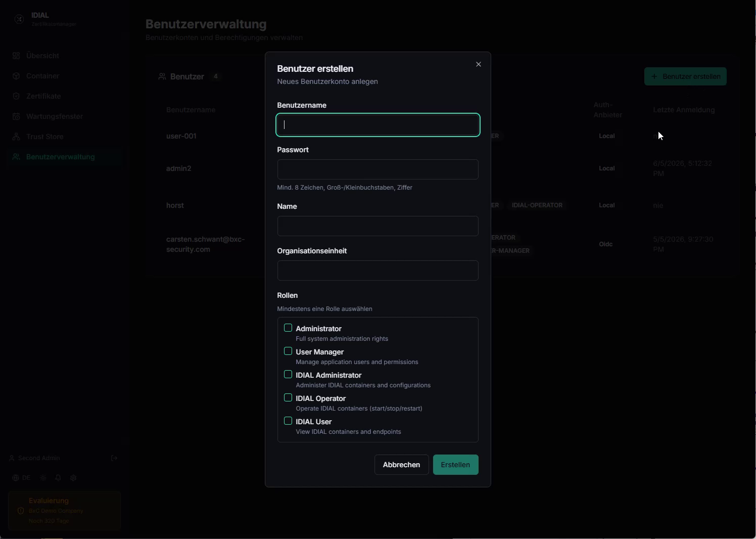Check the User Manager role
756x539 pixels.
coord(288,351)
